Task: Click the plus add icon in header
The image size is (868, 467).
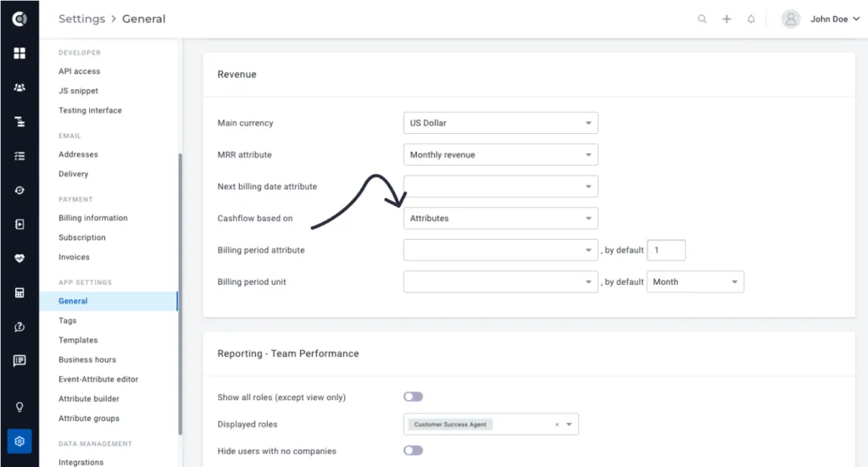Action: click(x=726, y=19)
